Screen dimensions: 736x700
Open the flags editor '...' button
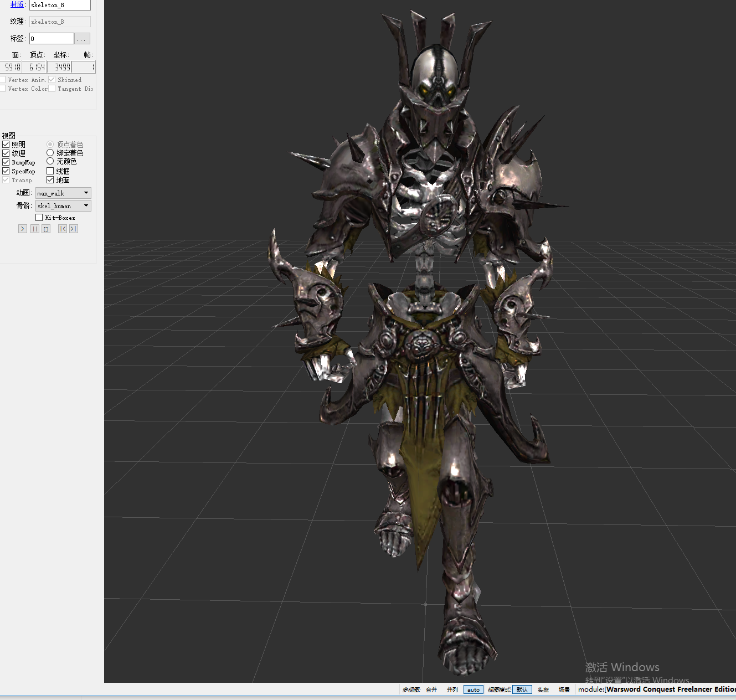pyautogui.click(x=82, y=39)
